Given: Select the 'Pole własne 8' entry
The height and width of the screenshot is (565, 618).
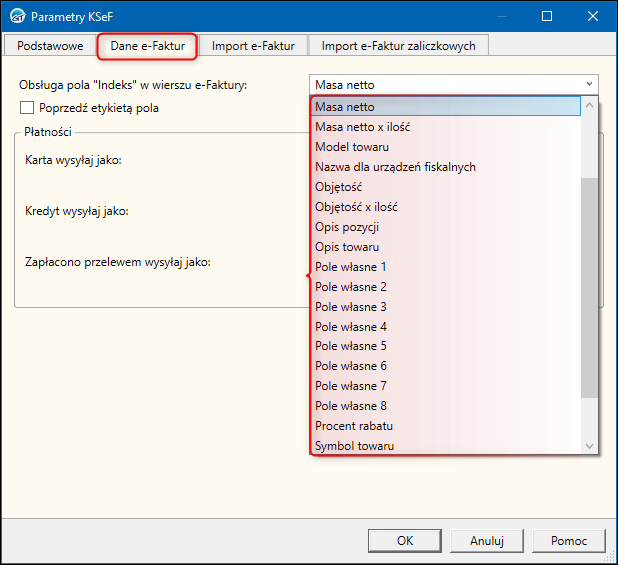Looking at the screenshot, I should [446, 406].
